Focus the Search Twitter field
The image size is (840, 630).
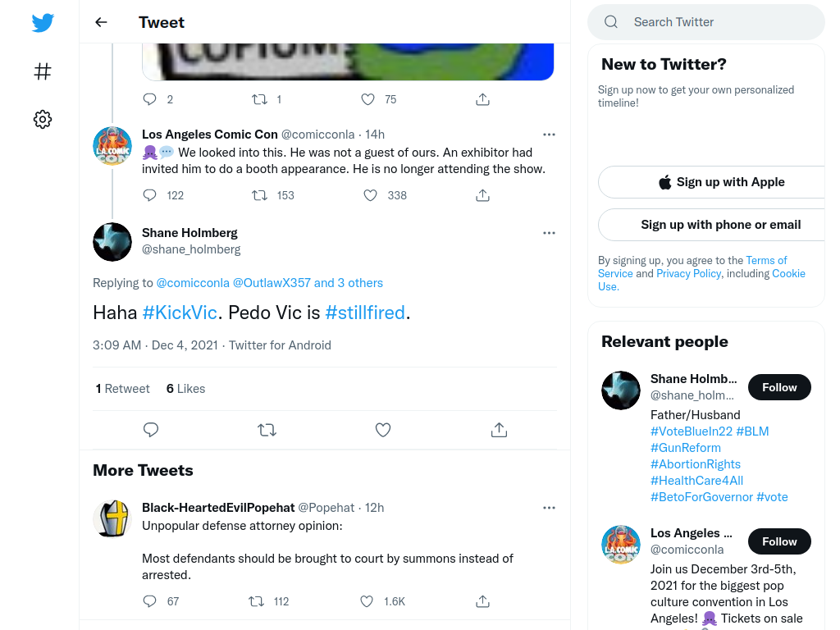706,22
